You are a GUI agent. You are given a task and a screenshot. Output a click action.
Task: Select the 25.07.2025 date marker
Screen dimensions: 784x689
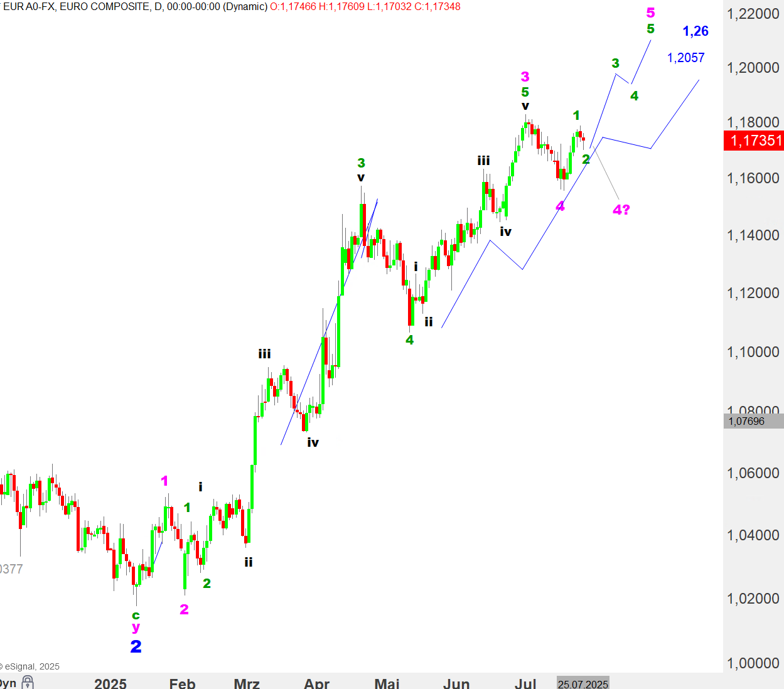coord(583,683)
